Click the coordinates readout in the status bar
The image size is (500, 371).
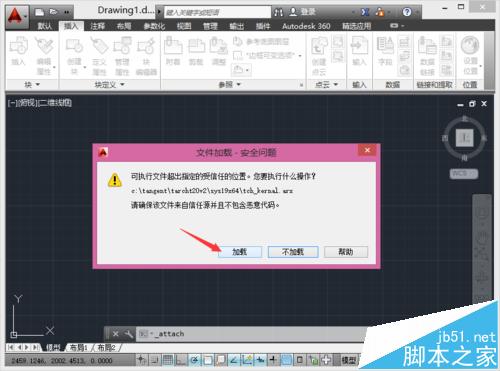coord(62,361)
